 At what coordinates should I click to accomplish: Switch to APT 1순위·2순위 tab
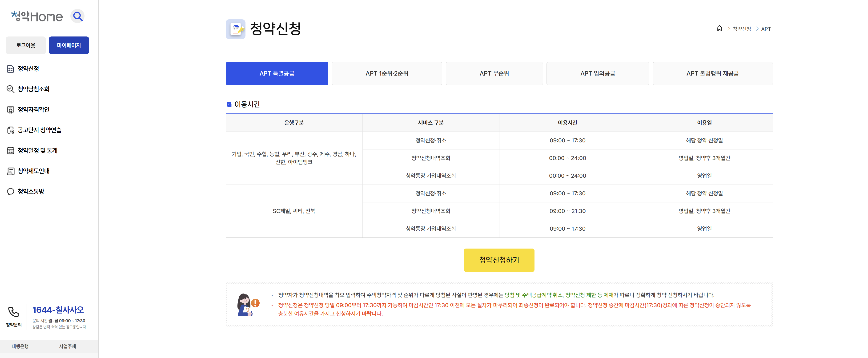pos(386,73)
